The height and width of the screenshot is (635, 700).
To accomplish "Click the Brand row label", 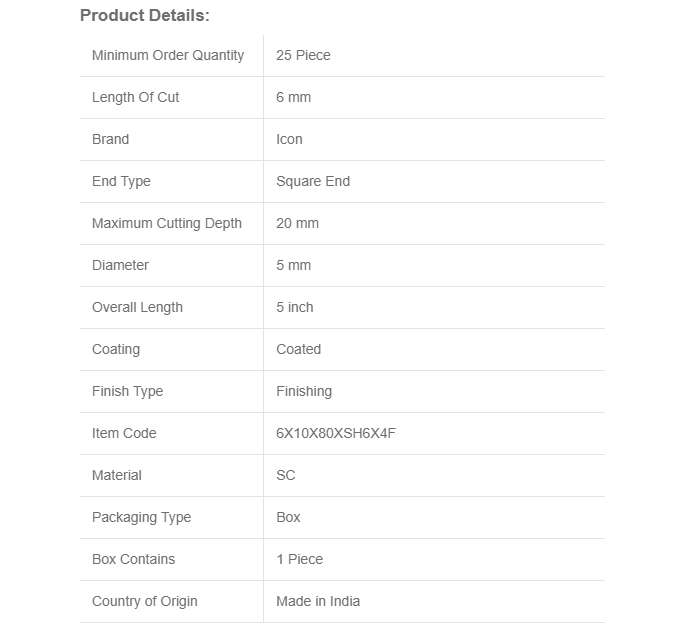I will point(110,140).
